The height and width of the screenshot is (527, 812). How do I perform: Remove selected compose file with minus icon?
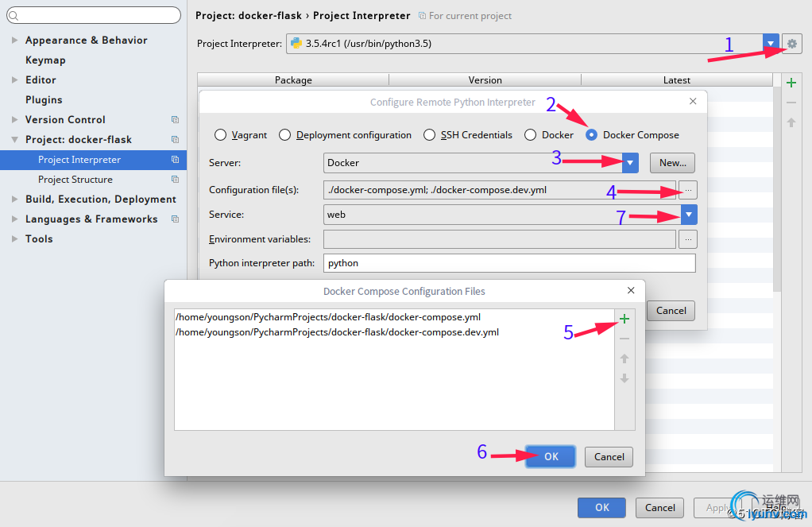624,339
